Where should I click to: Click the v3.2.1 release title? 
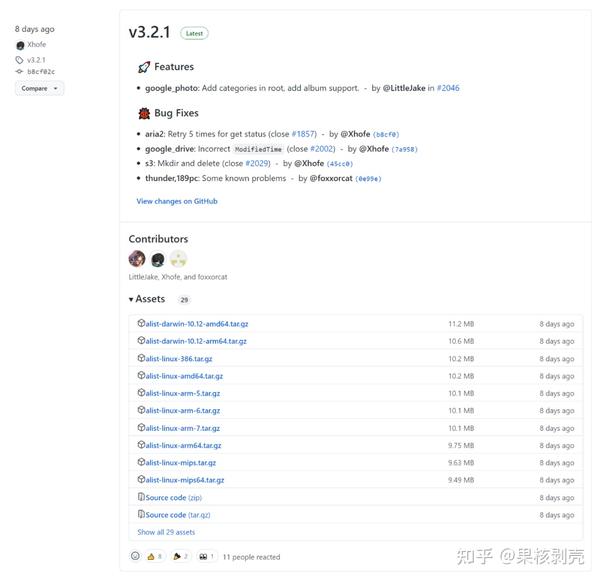tap(149, 33)
